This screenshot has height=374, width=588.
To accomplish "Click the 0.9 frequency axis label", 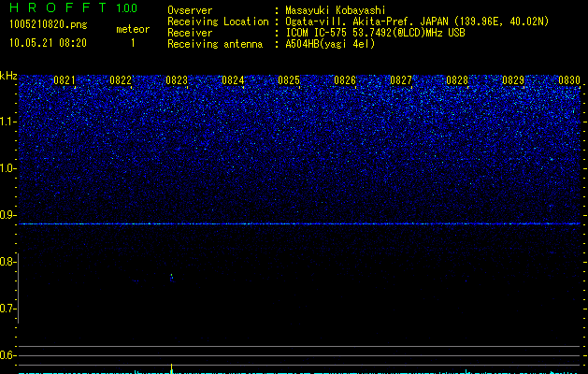I will [7, 215].
